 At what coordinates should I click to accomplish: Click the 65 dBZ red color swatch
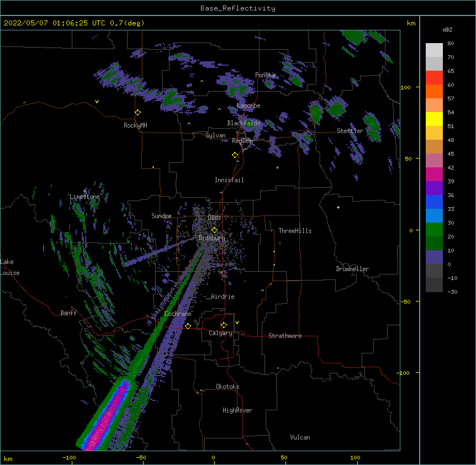pyautogui.click(x=434, y=78)
